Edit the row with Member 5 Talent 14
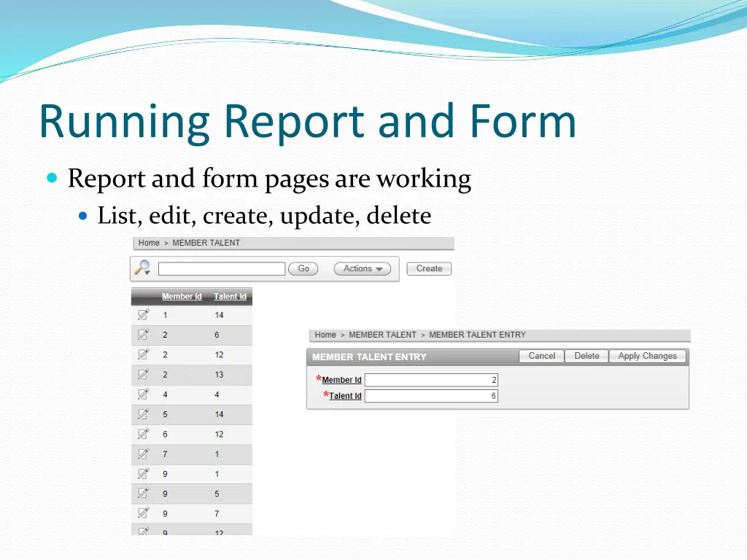The height and width of the screenshot is (560, 747). click(143, 414)
